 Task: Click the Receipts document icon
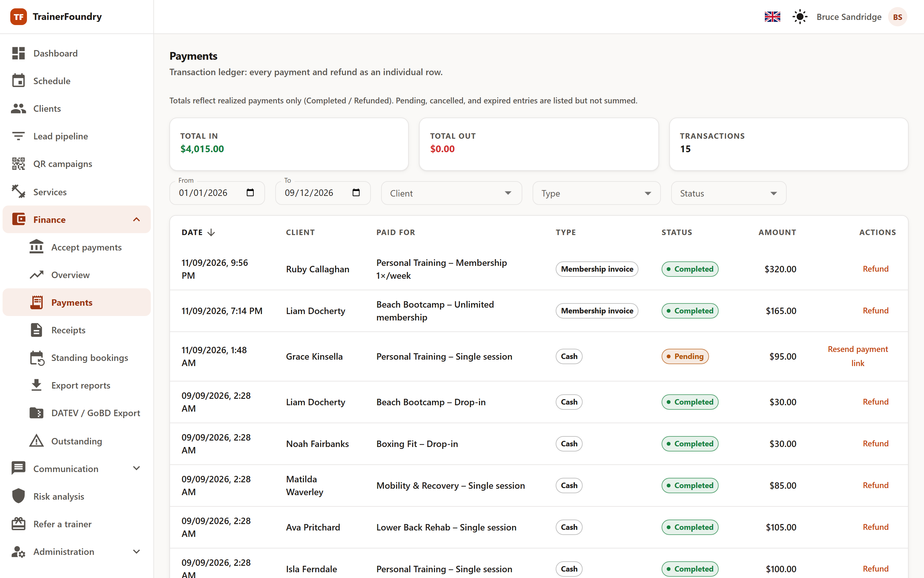point(37,330)
